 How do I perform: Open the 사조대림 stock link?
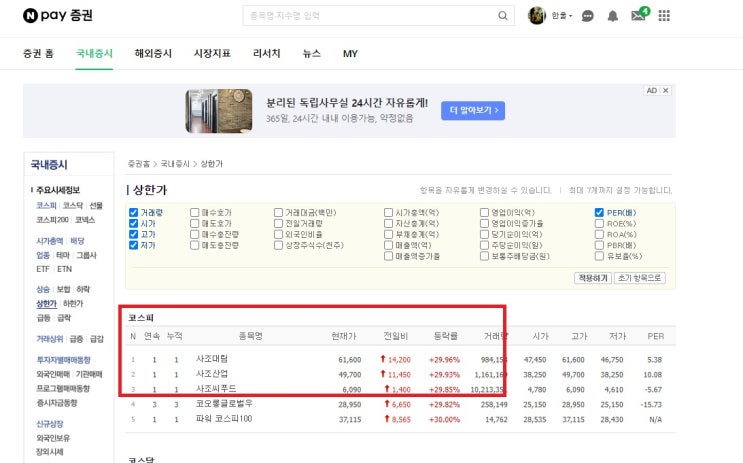point(212,359)
